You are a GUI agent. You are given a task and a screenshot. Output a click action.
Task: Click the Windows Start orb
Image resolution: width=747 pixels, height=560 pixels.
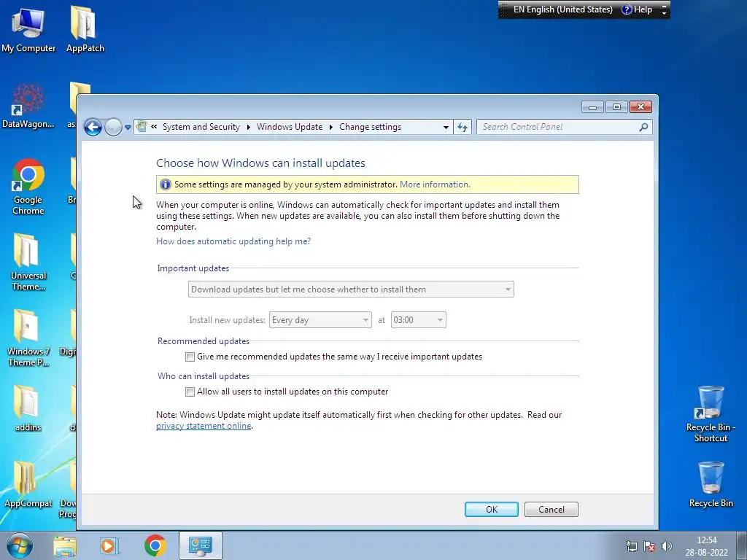[x=20, y=545]
